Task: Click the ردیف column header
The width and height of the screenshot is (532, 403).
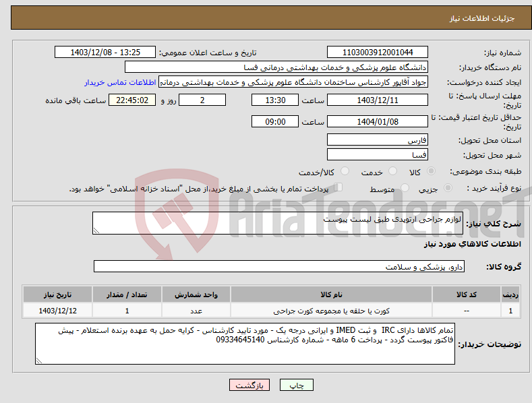Action: pyautogui.click(x=510, y=294)
